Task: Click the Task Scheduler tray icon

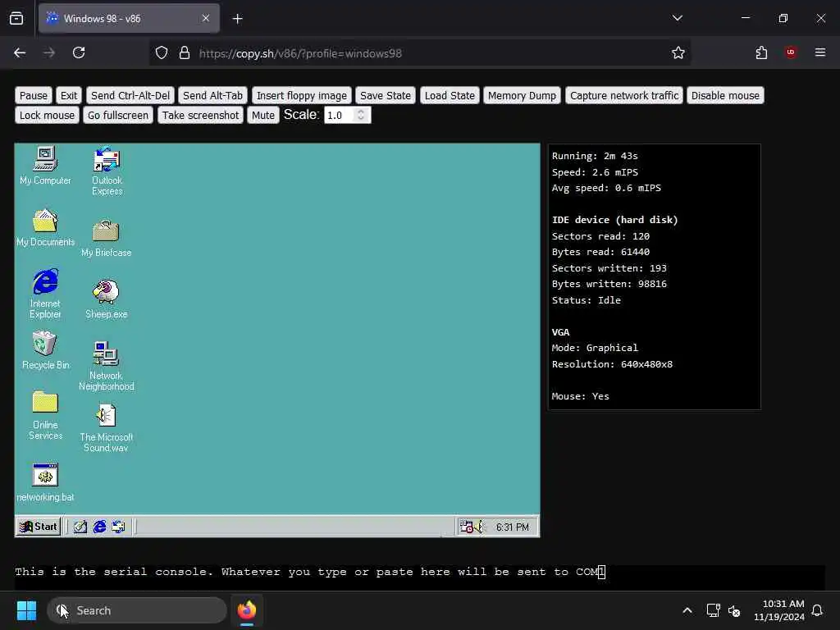Action: point(466,527)
